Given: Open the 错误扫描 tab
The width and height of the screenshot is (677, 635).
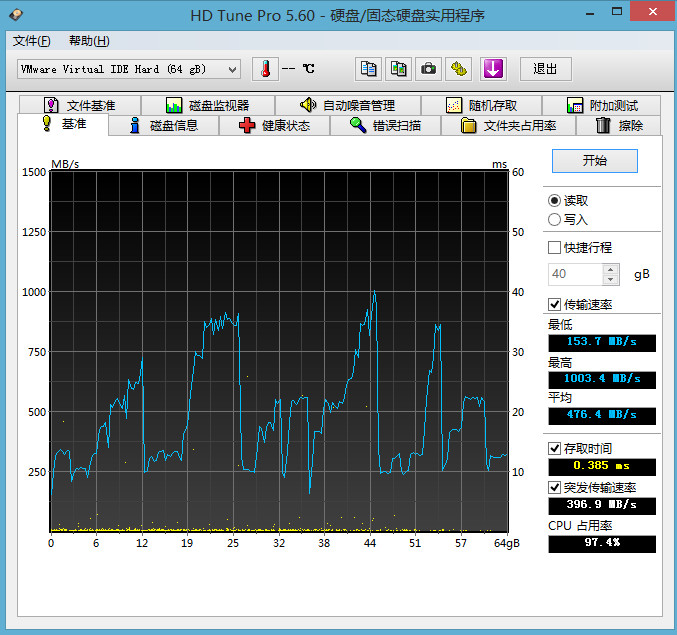Looking at the screenshot, I should (x=385, y=126).
